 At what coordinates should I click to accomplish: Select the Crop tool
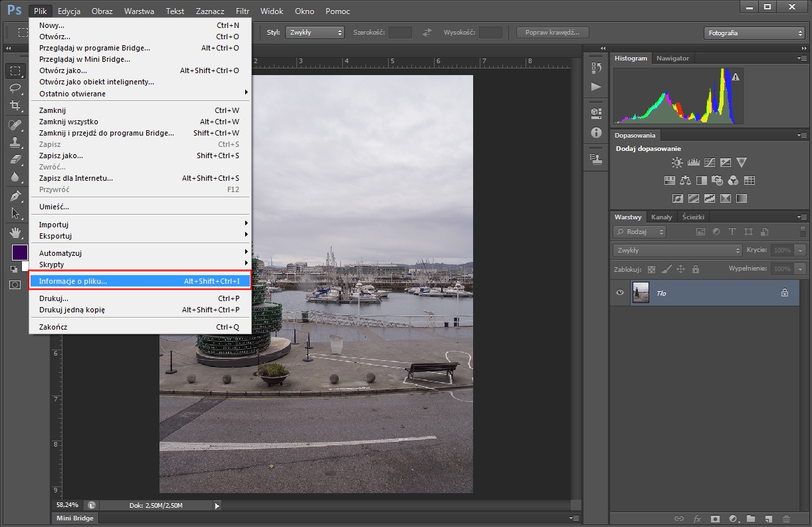[x=15, y=105]
